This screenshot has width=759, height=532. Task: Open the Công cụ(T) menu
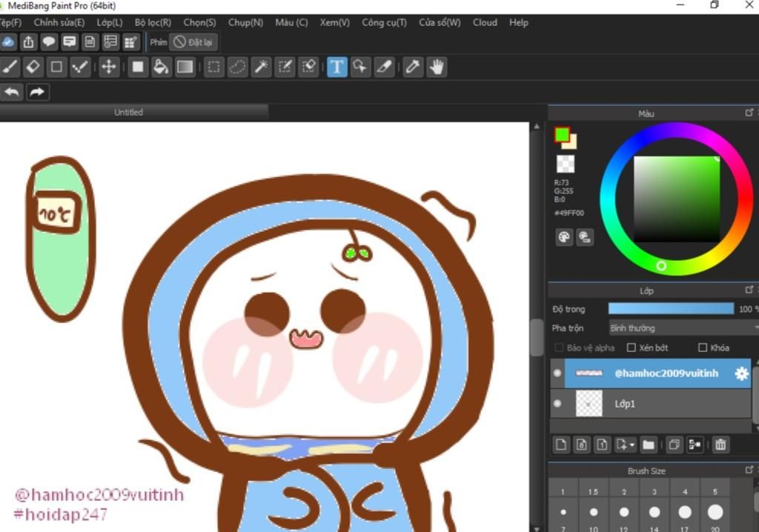385,23
